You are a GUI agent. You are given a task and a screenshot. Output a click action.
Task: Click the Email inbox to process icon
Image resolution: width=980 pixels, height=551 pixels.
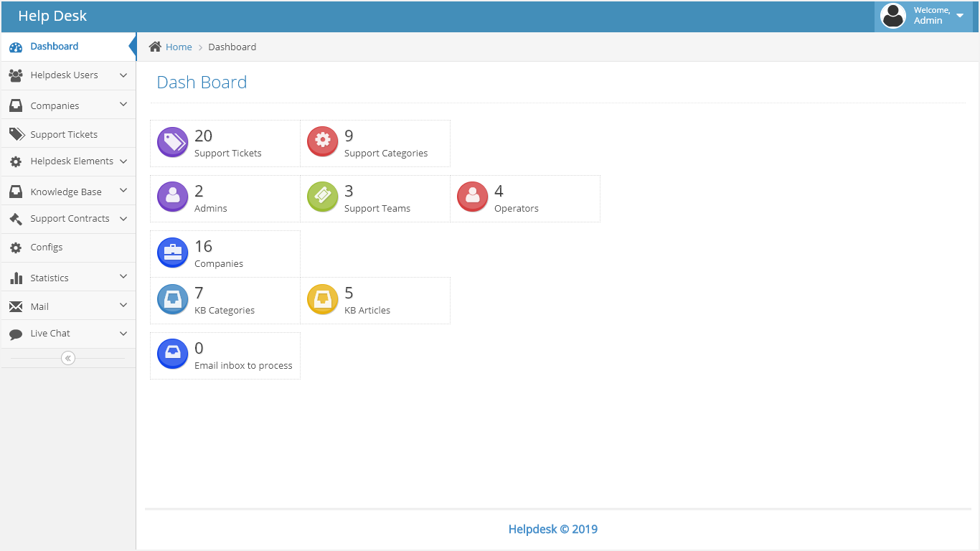[172, 354]
